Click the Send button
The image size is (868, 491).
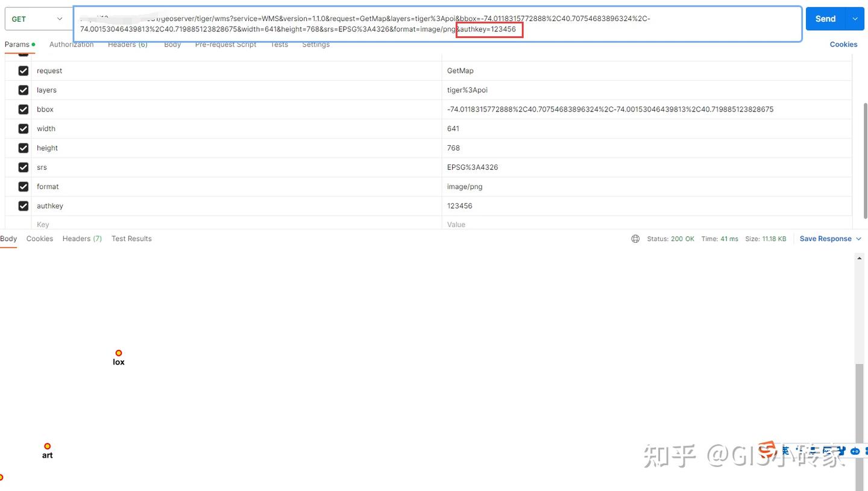pos(825,19)
